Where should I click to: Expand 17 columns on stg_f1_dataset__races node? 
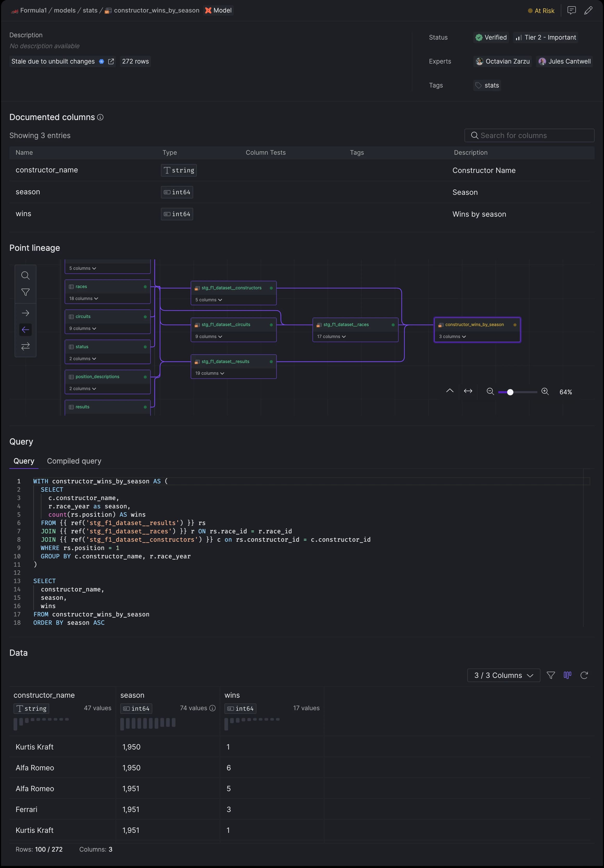[331, 336]
